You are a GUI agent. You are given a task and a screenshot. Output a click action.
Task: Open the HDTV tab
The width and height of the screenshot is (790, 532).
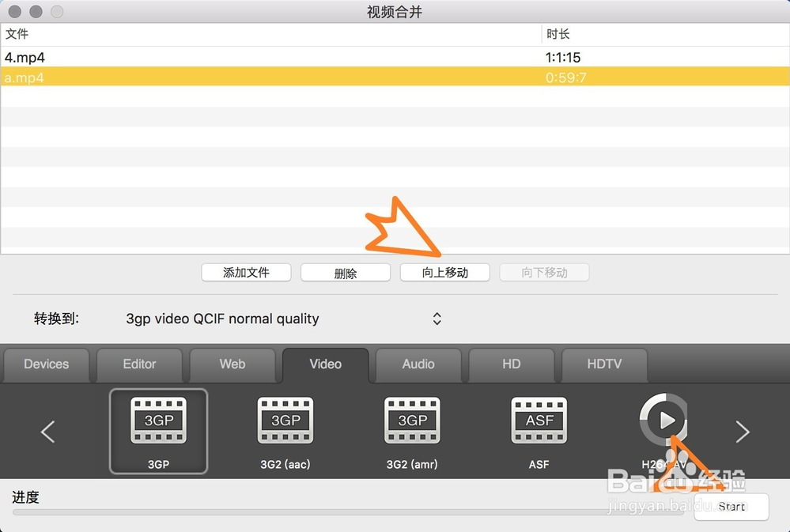pos(604,364)
